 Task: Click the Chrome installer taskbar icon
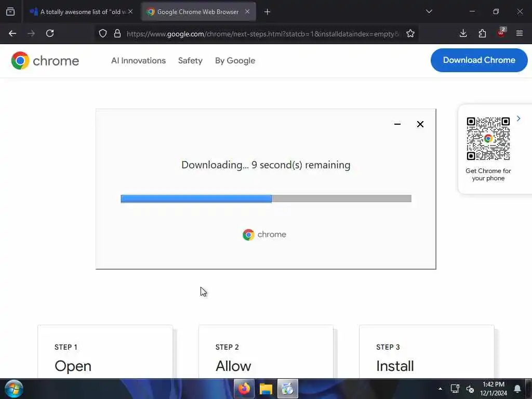point(288,389)
